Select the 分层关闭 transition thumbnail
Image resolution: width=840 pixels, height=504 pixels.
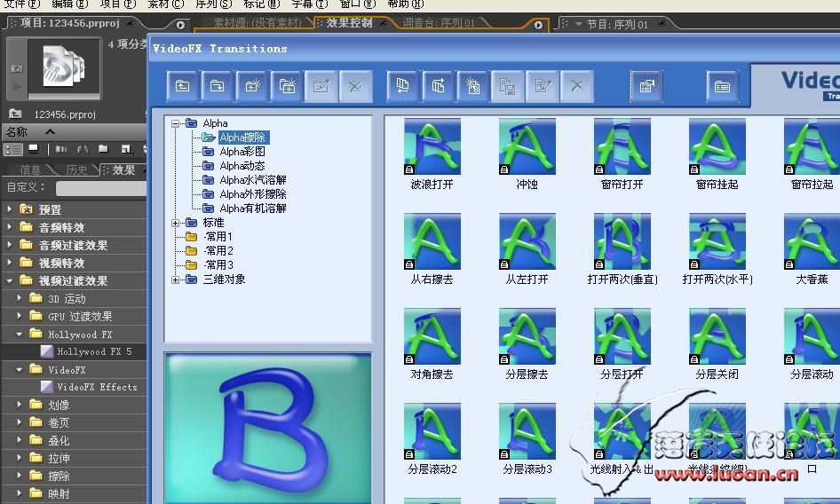pos(717,335)
